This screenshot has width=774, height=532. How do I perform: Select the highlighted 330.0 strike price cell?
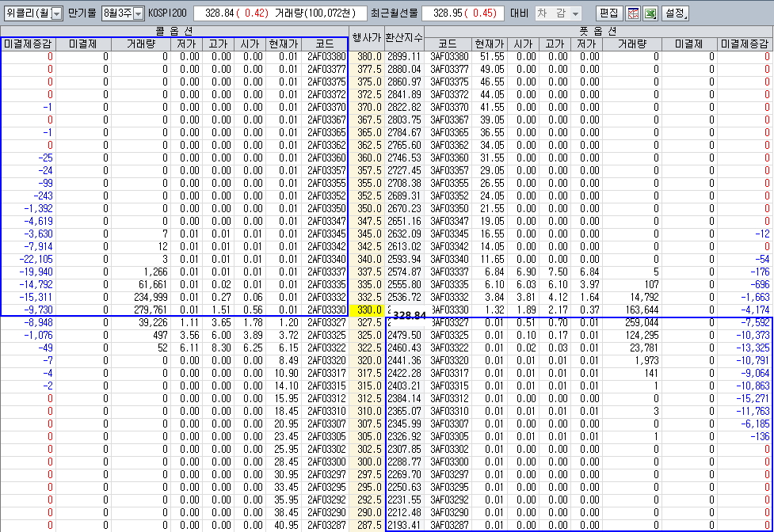coord(368,310)
